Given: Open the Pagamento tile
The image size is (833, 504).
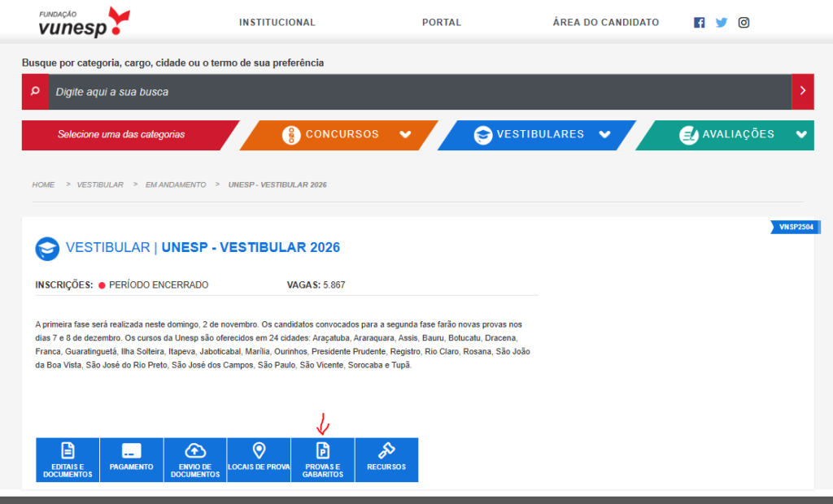Looking at the screenshot, I should pyautogui.click(x=132, y=460).
